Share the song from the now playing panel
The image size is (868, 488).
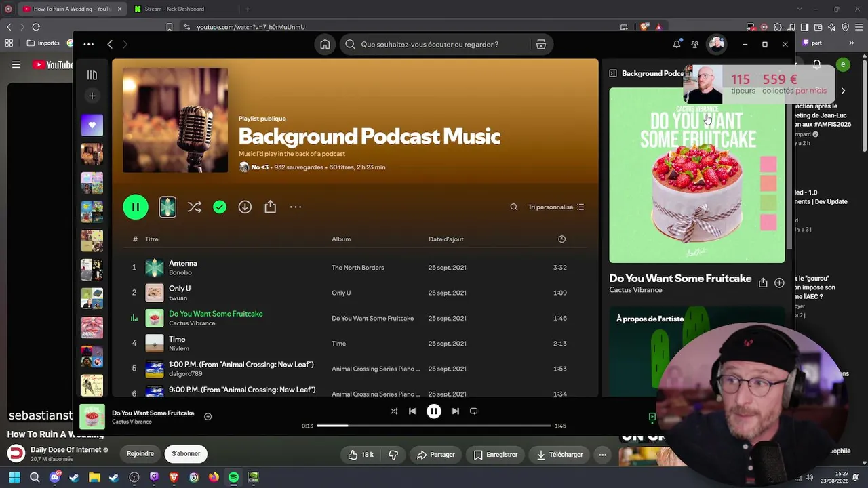763,283
